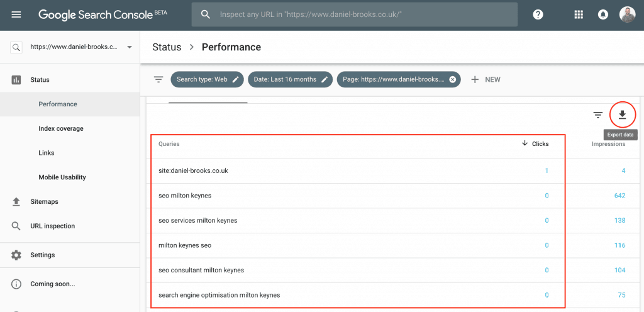Image resolution: width=644 pixels, height=312 pixels.
Task: Open the hamburger main menu
Action: tap(16, 14)
